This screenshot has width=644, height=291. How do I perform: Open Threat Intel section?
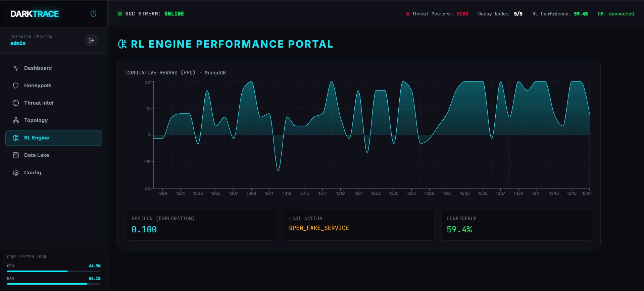54,103
